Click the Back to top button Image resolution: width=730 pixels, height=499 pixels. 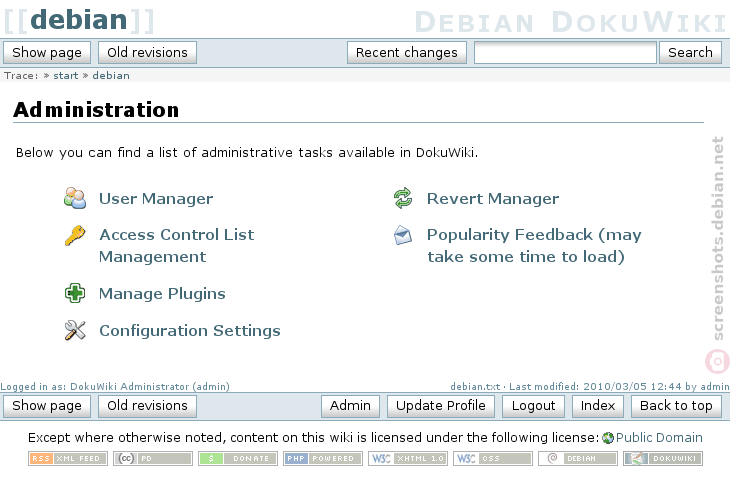[x=676, y=405]
